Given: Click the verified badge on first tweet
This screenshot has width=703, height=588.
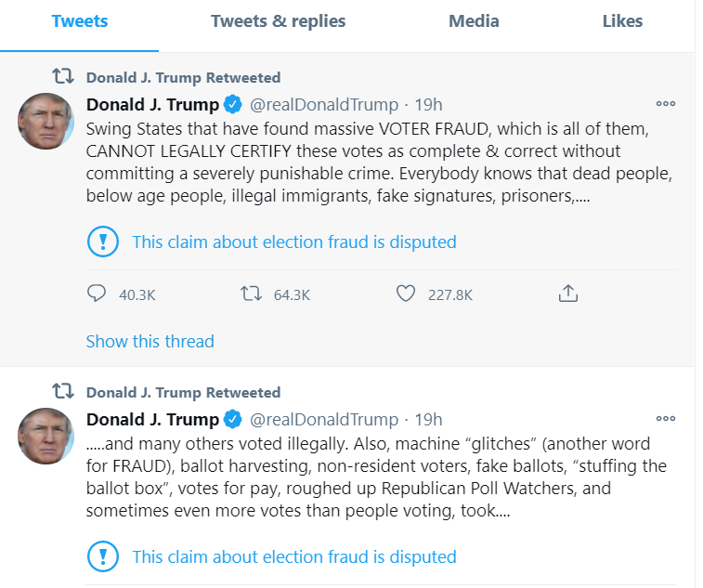Looking at the screenshot, I should click(233, 105).
